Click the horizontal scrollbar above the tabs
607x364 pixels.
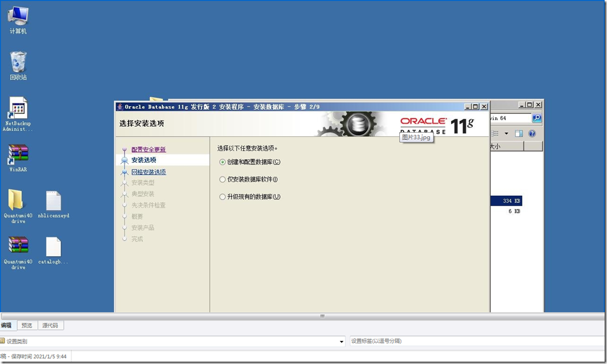tap(302, 316)
